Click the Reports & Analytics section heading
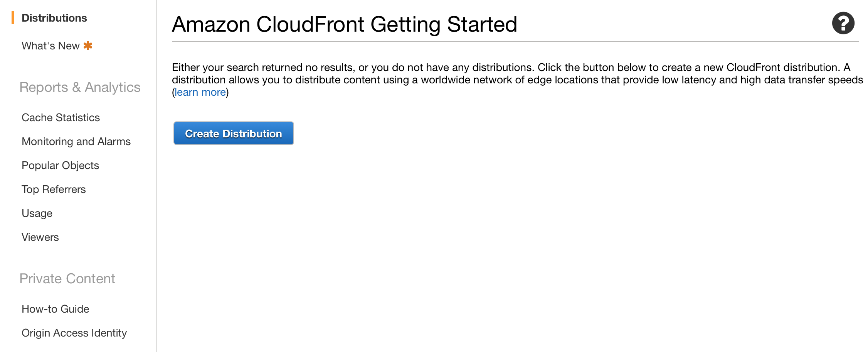 coord(80,87)
